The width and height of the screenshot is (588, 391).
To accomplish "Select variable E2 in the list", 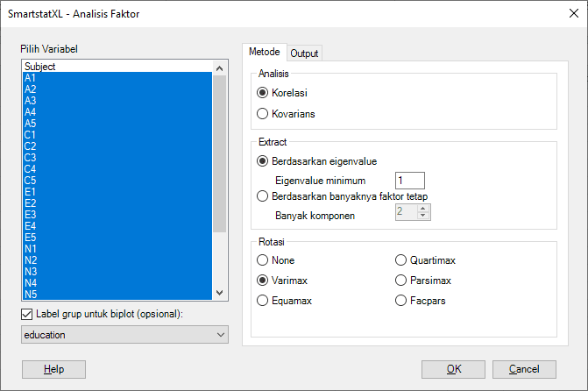I will click(117, 203).
